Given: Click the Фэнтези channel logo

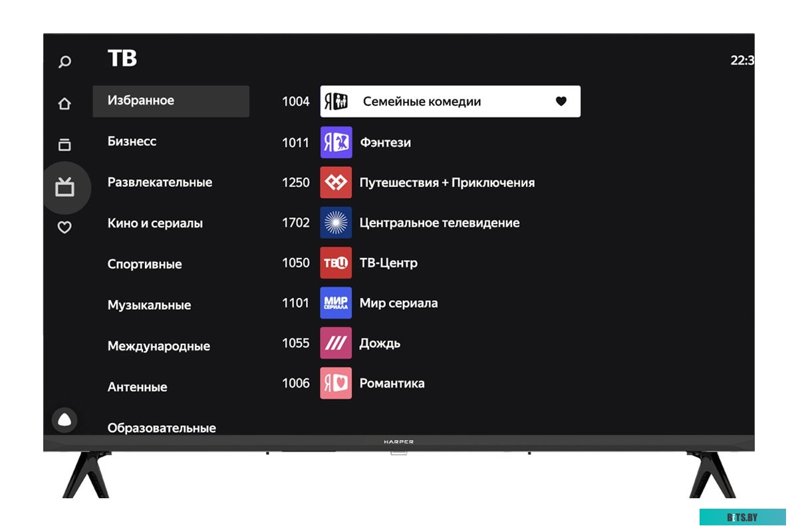Looking at the screenshot, I should pos(336,142).
